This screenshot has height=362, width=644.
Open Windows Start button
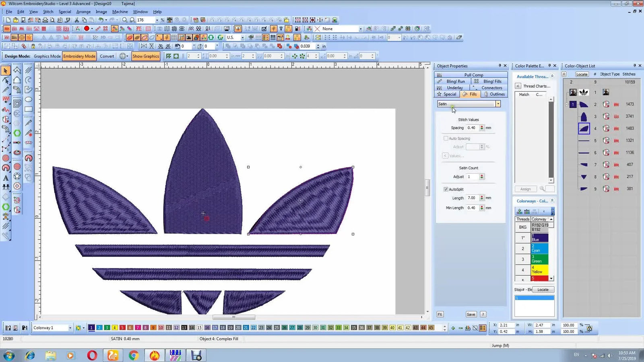8,356
